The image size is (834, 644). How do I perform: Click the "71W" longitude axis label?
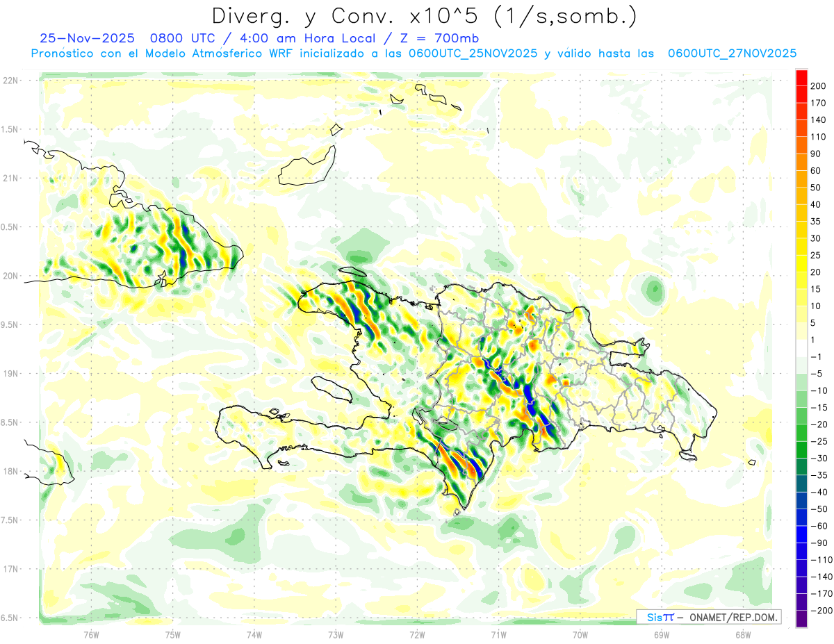coord(498,634)
